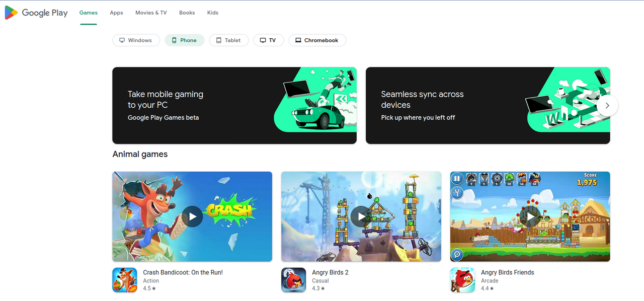Click the Casual genre label under Angry Birds 2
The width and height of the screenshot is (644, 301).
pos(320,281)
